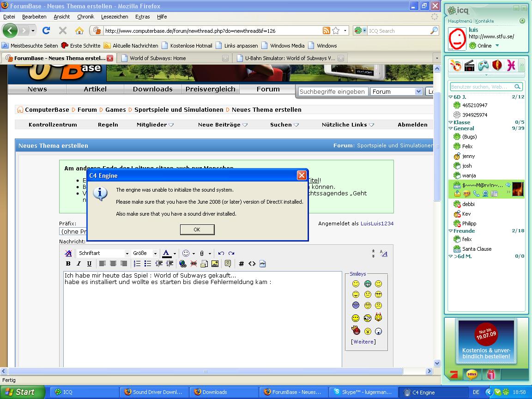Insert hyperlink with globe icon

(183, 264)
